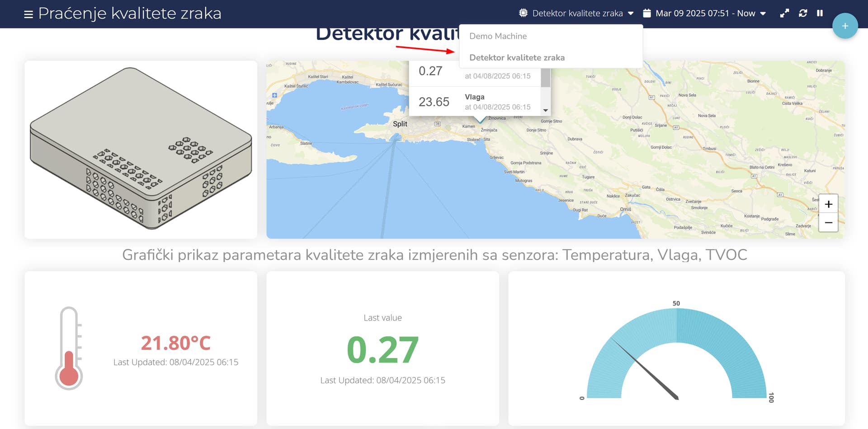Image resolution: width=868 pixels, height=429 pixels.
Task: Click the Split city label on map
Action: coord(400,124)
